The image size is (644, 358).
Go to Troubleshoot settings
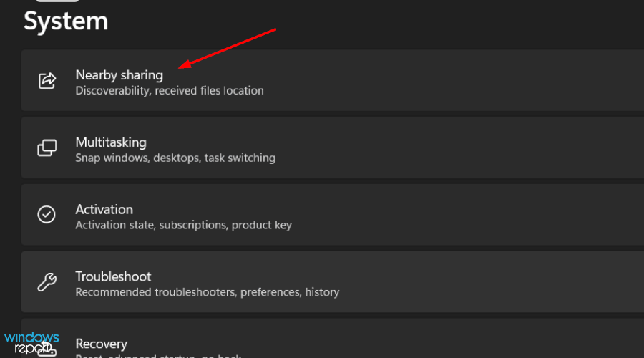tap(112, 276)
